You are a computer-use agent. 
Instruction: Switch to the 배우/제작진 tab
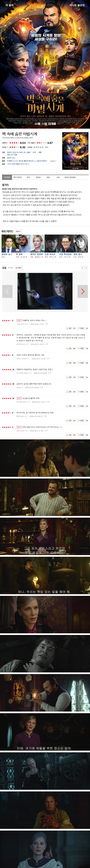18,177
